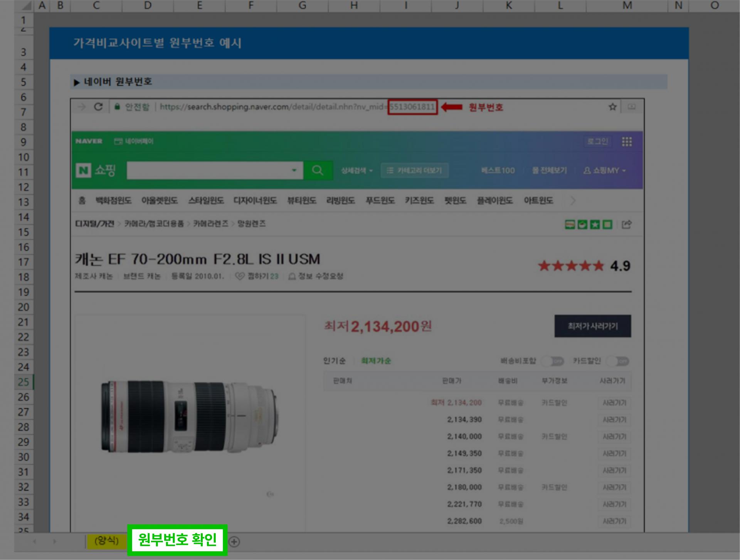The width and height of the screenshot is (740, 560).
Task: Toggle the shipping-fee-included switch
Action: 553,361
